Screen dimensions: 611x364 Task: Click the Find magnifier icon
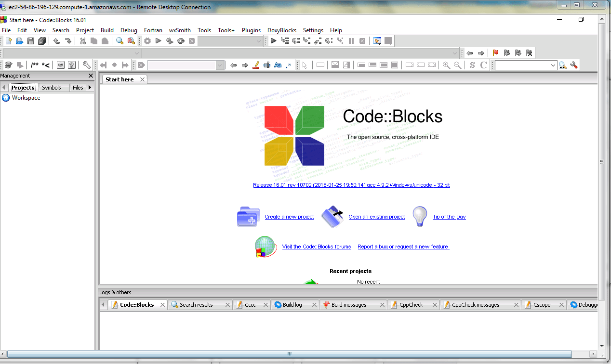click(120, 41)
